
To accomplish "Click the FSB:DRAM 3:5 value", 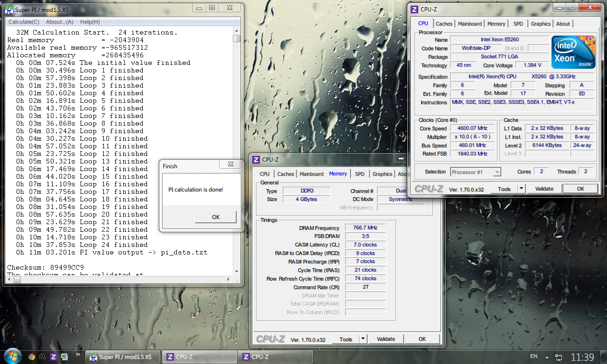I will click(365, 237).
